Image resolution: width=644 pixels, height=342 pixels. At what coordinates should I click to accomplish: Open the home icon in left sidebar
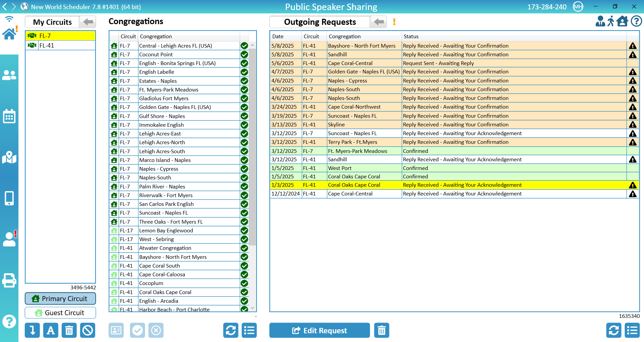tap(9, 34)
